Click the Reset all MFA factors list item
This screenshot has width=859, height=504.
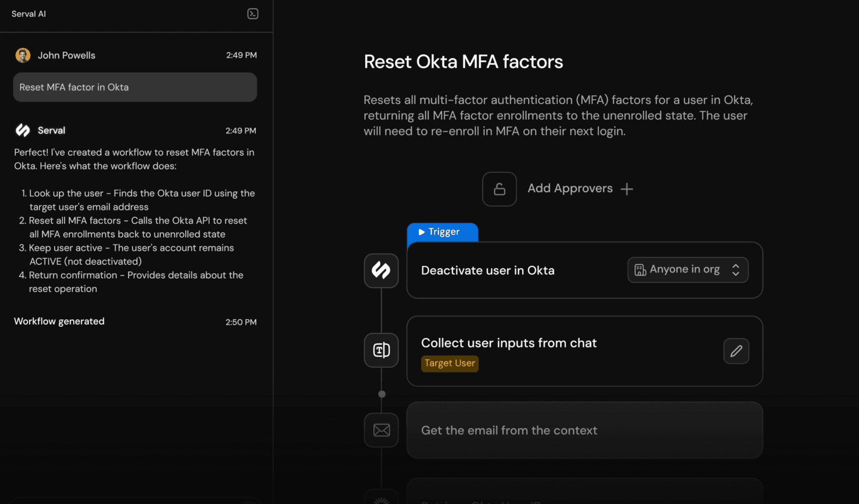(x=134, y=227)
